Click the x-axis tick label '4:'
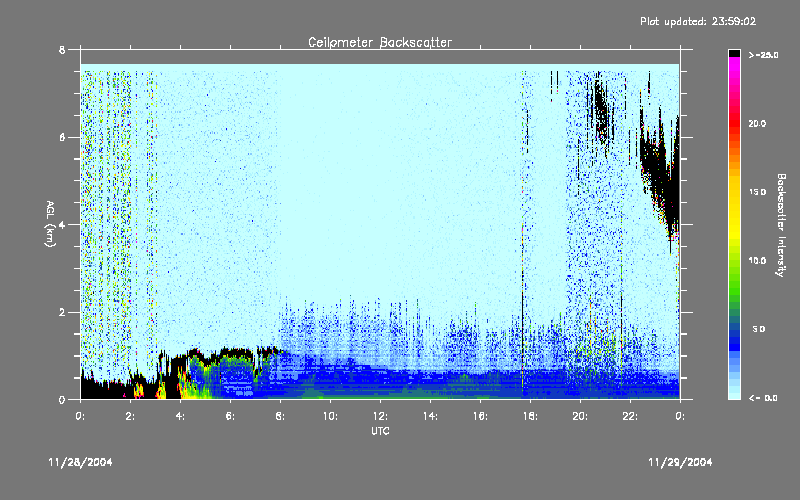This screenshot has height=500, width=800. point(180,416)
